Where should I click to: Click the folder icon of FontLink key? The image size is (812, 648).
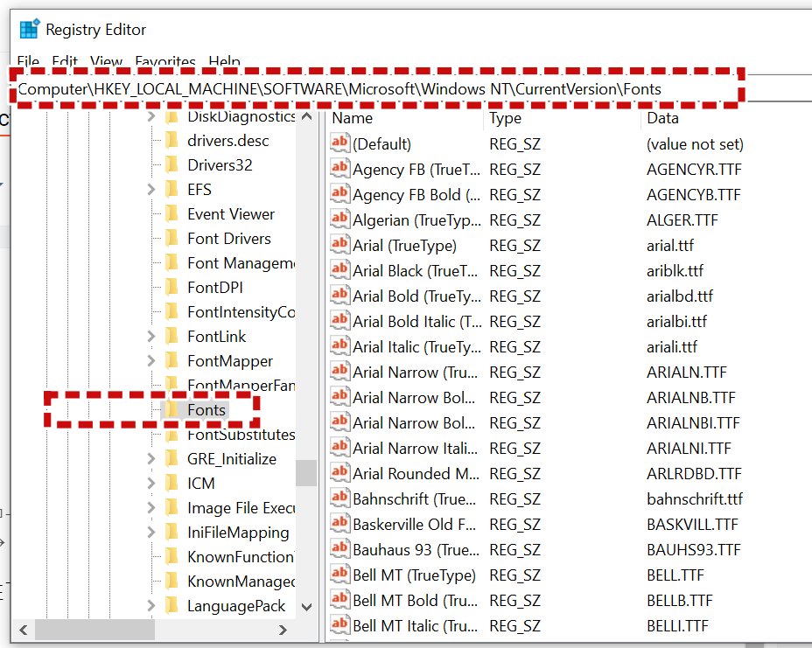171,337
